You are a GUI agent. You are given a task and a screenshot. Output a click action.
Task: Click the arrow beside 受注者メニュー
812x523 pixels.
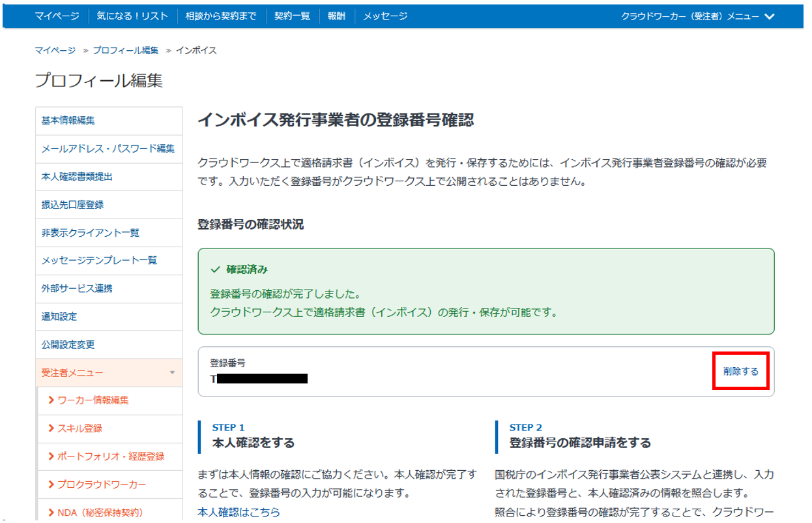[x=172, y=373]
